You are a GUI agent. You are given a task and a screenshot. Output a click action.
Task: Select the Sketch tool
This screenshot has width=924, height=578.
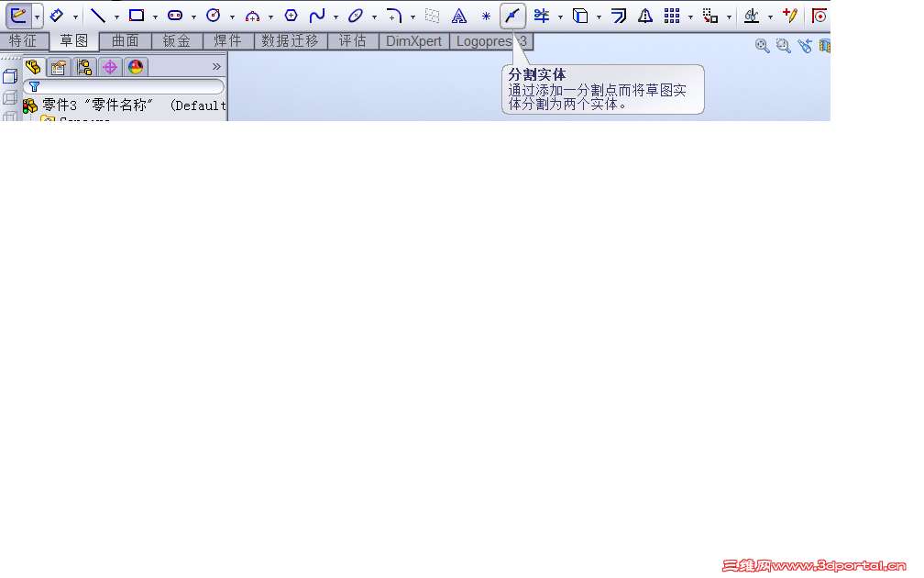(18, 16)
